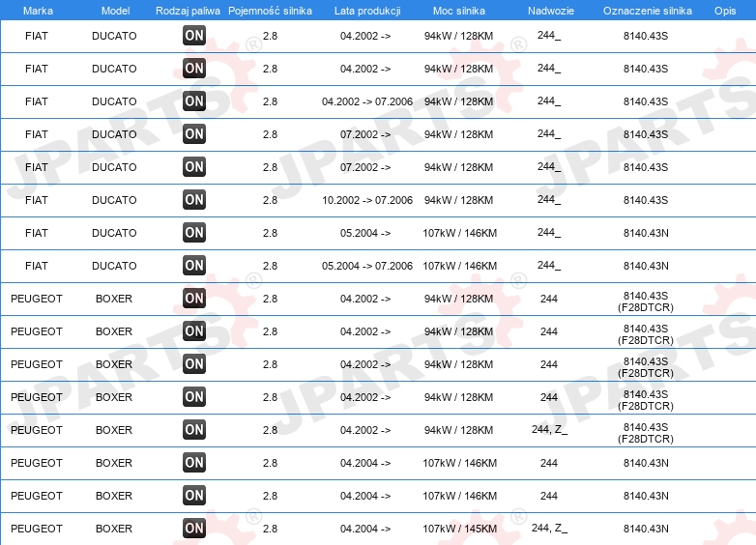Image resolution: width=756 pixels, height=545 pixels.
Task: Click the date cell '05.2004 -> 07.2006'
Action: coord(367,266)
